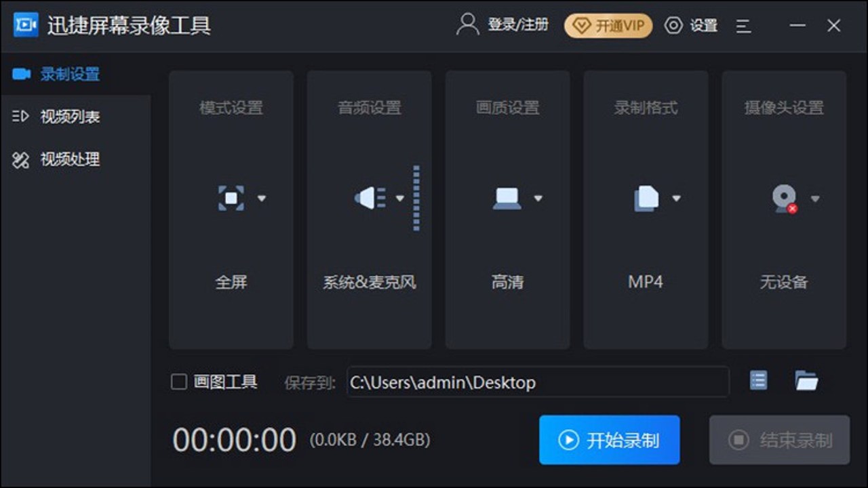
Task: Expand the 画质设置 dropdown arrow
Action: (538, 199)
